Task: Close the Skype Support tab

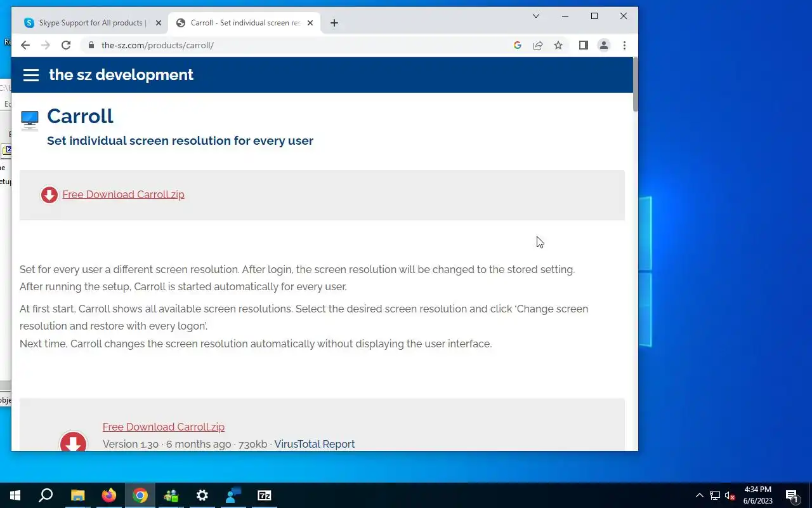Action: [x=159, y=23]
